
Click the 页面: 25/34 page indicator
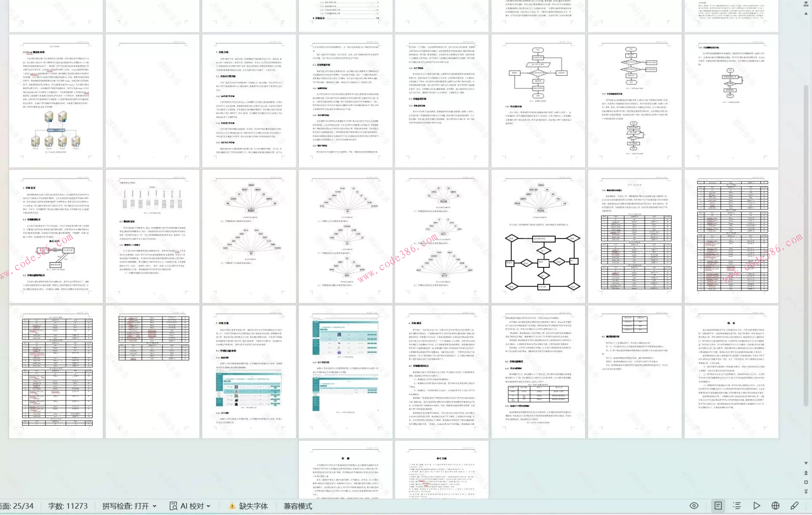(x=17, y=506)
